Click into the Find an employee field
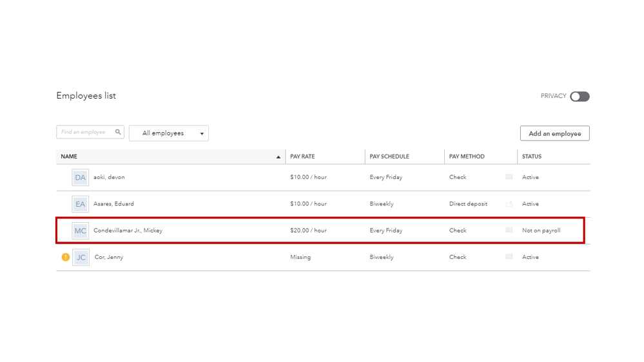Screen dimensions: 644x362 click(x=86, y=132)
